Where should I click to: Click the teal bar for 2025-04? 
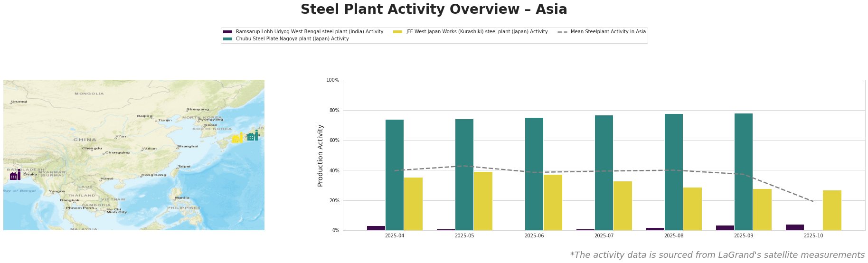[x=395, y=175]
